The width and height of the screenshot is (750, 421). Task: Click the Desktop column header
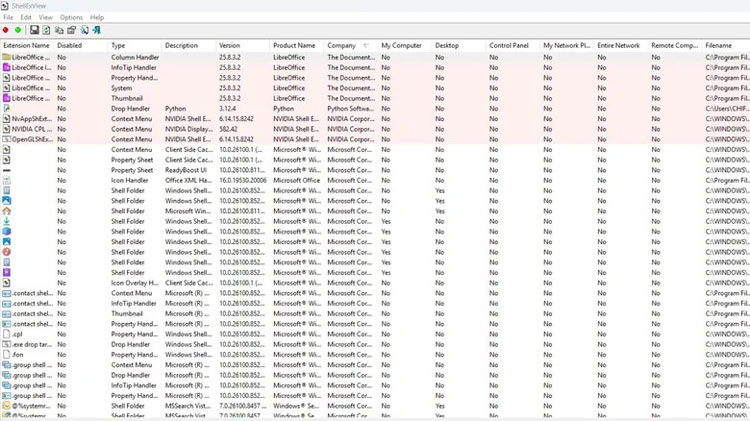tap(459, 45)
